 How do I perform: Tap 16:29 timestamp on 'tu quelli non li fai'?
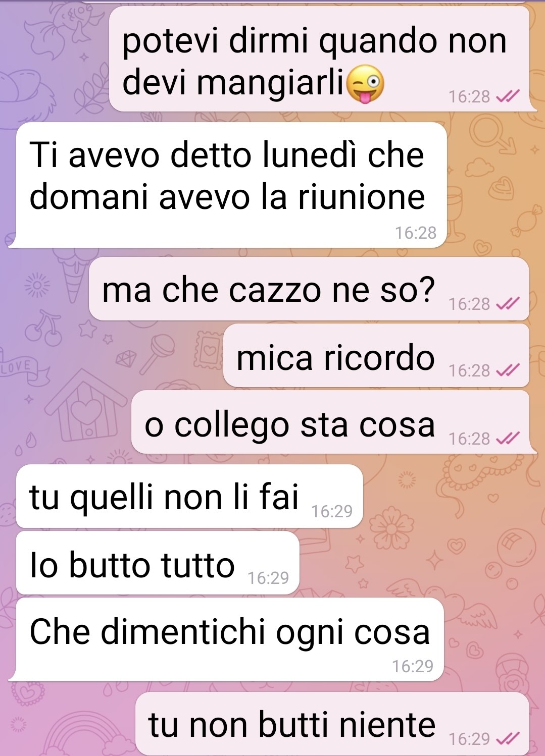(x=332, y=511)
